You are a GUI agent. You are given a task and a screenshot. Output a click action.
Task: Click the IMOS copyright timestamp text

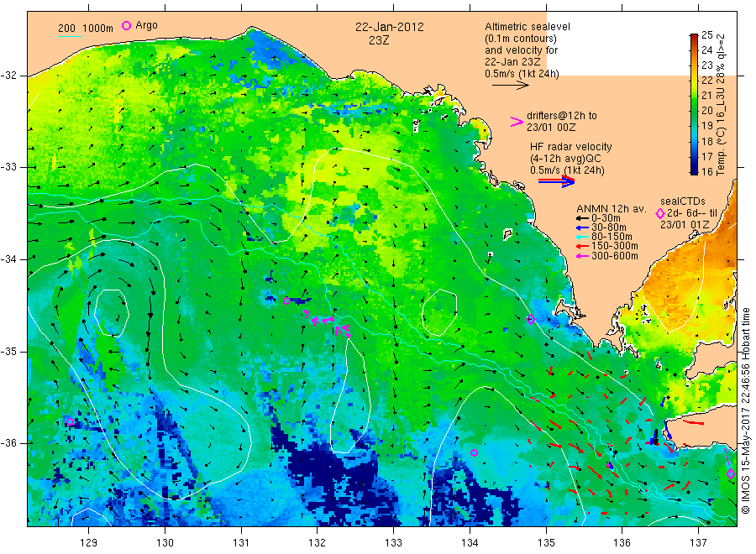[x=746, y=411]
